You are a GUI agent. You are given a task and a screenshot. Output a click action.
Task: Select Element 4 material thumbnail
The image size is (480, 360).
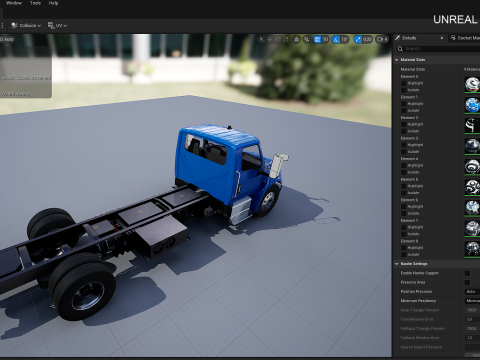coord(472,167)
